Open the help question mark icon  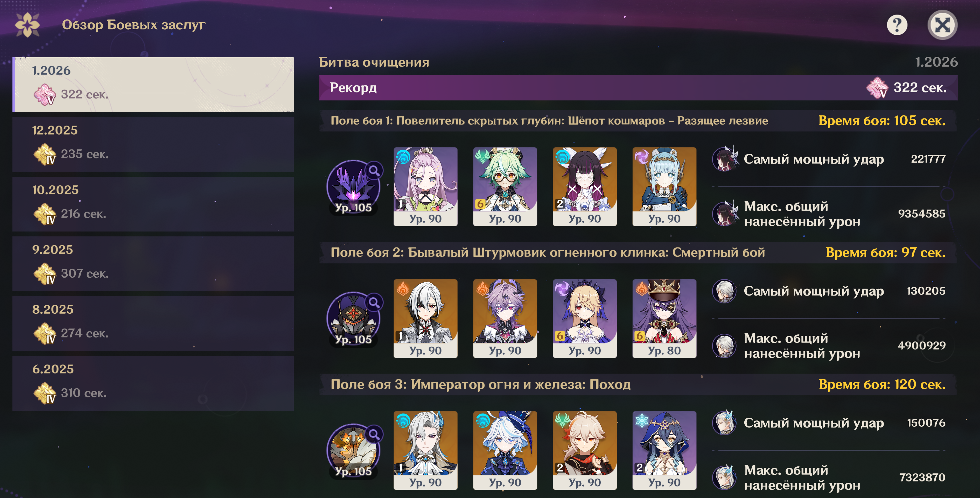897,25
